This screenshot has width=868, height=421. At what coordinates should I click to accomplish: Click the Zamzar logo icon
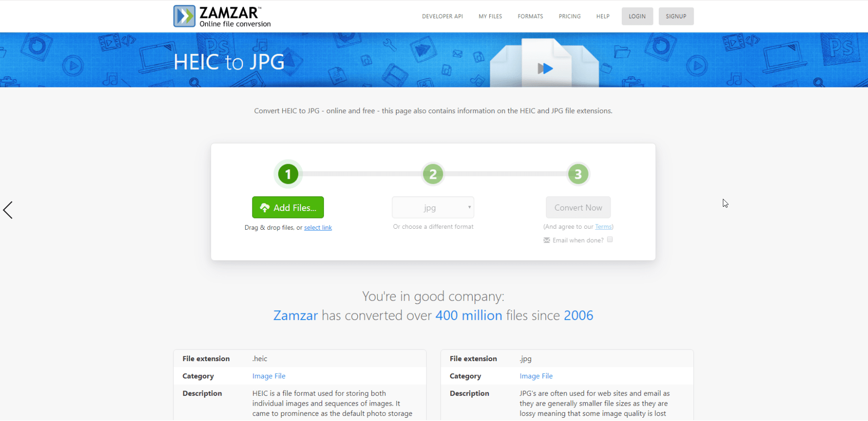click(184, 16)
